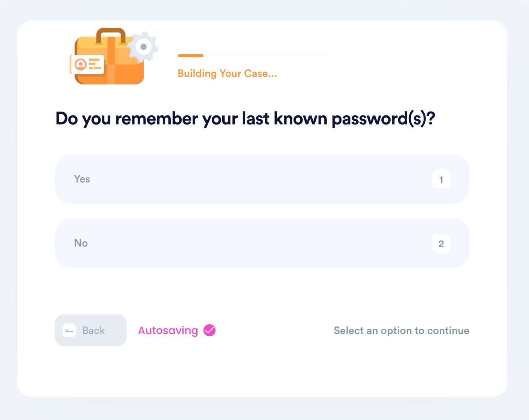Screen dimensions: 529x420
Task: Go back with the Back button
Action: click(x=91, y=330)
